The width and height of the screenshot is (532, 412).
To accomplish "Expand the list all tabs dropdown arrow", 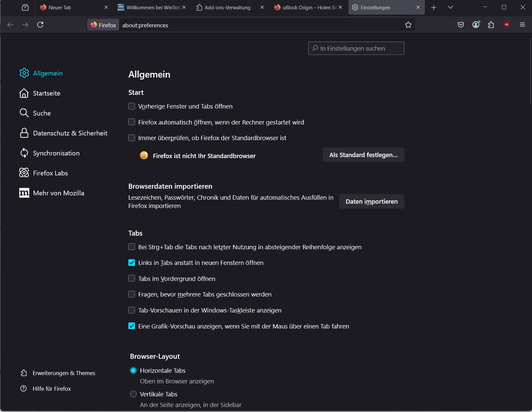I will (x=451, y=7).
